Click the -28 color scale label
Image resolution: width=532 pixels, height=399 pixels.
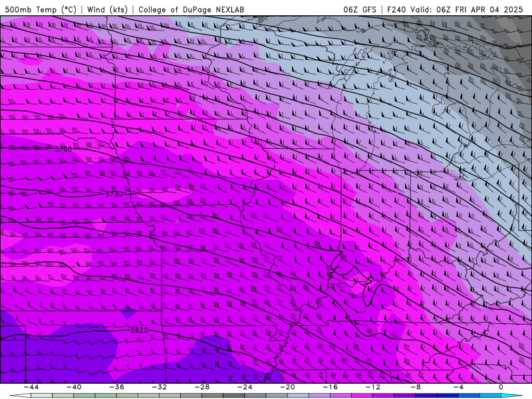click(202, 387)
